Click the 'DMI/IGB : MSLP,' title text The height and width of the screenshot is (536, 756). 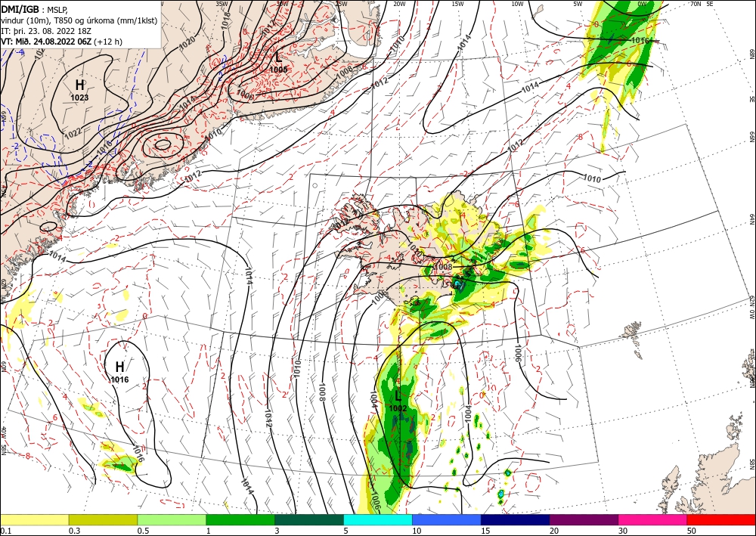coord(34,8)
